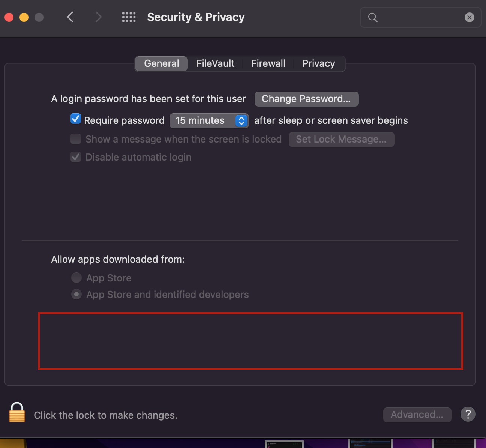
Task: Enable Show a message when screen locked
Action: point(76,139)
